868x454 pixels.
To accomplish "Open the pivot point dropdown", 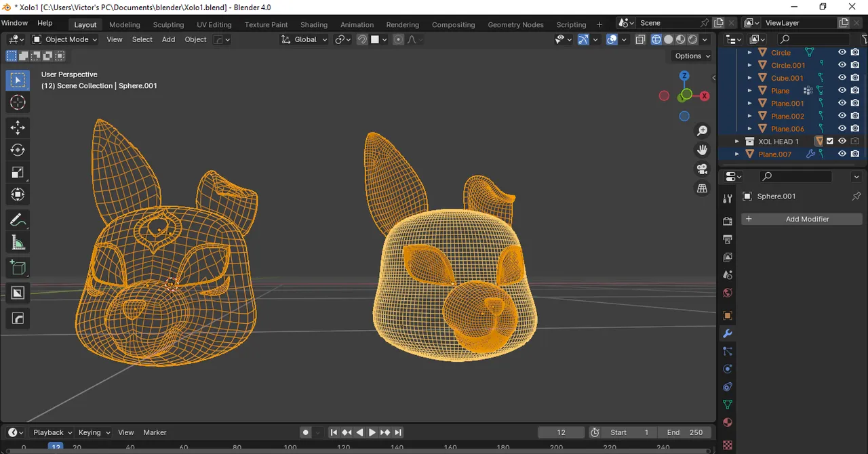I will coord(343,39).
